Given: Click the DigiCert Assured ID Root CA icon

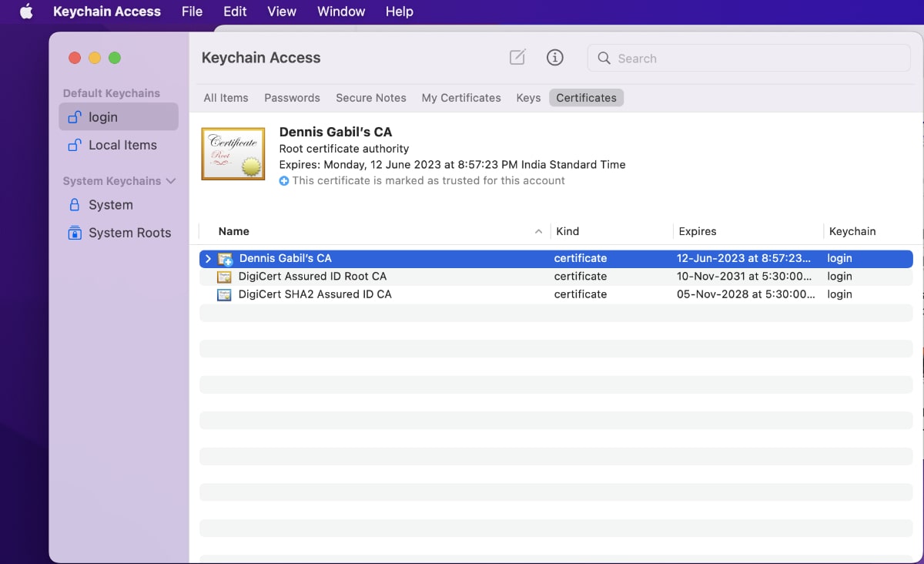Looking at the screenshot, I should point(224,277).
